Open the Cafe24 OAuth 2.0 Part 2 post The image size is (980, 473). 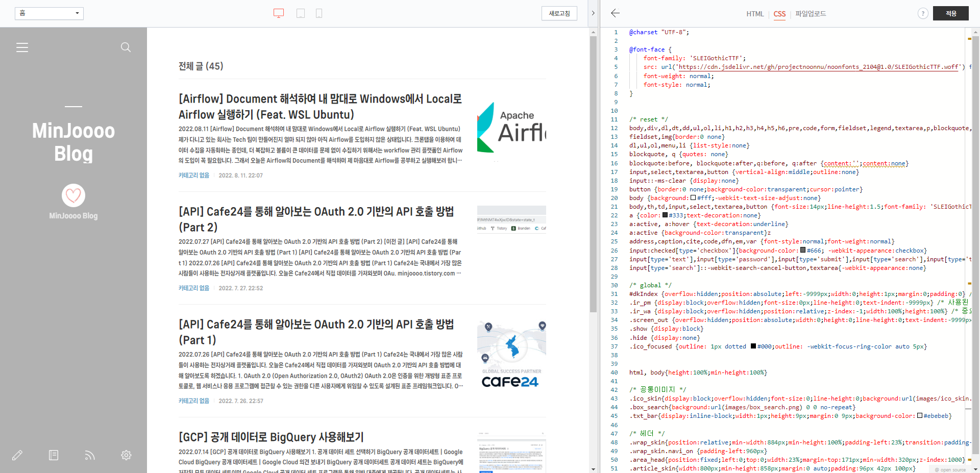pyautogui.click(x=316, y=219)
